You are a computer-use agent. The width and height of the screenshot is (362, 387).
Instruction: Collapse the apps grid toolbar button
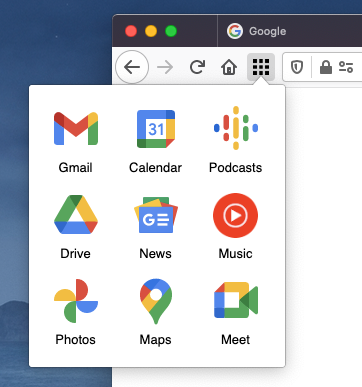coord(261,67)
